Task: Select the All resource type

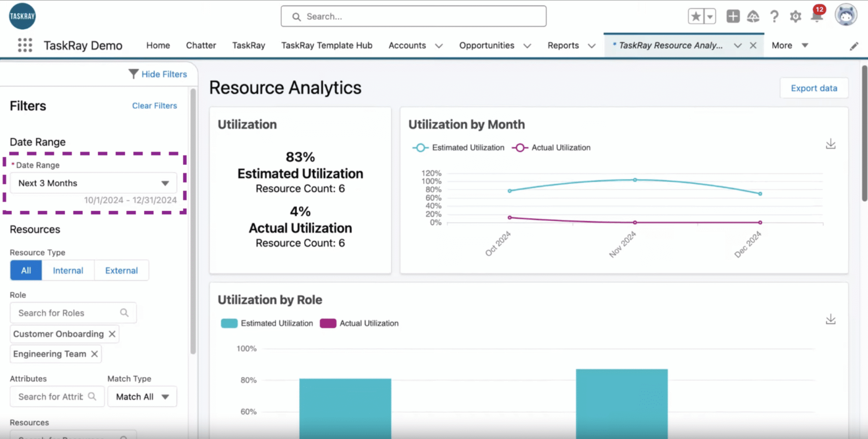Action: pos(26,270)
